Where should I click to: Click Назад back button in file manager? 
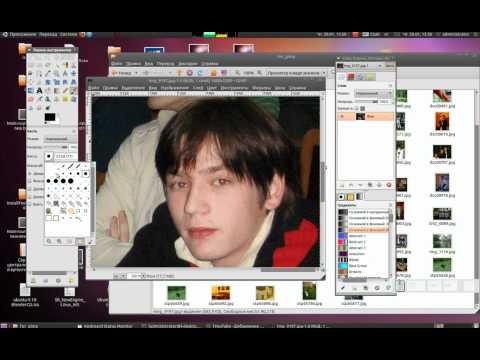click(123, 73)
